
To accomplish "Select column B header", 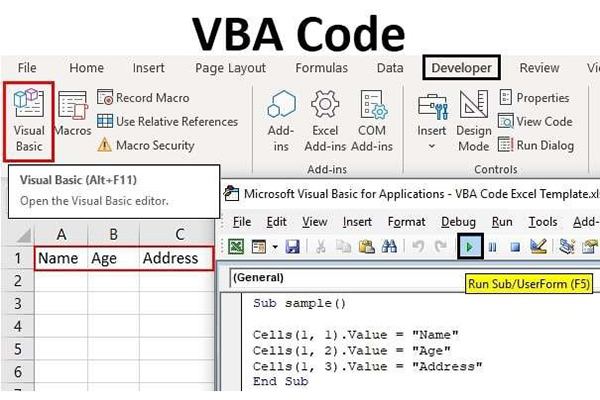I will tap(114, 234).
